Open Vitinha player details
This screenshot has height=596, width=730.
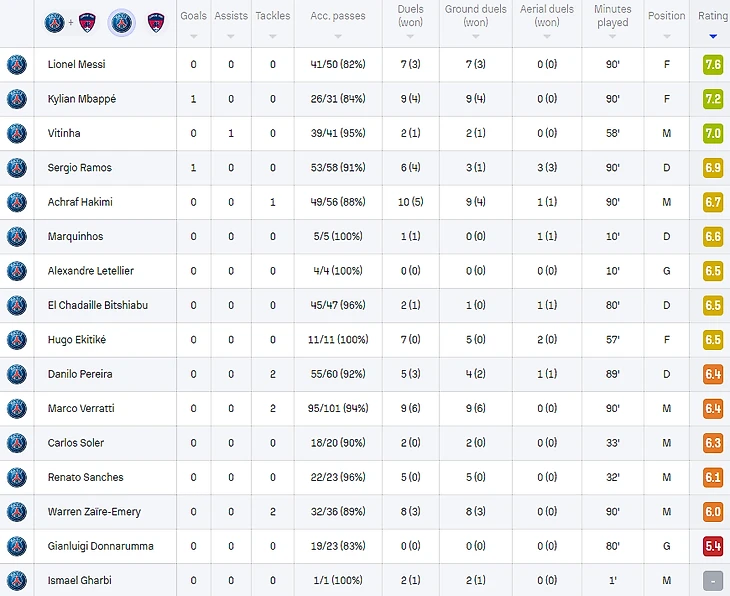pyautogui.click(x=64, y=133)
